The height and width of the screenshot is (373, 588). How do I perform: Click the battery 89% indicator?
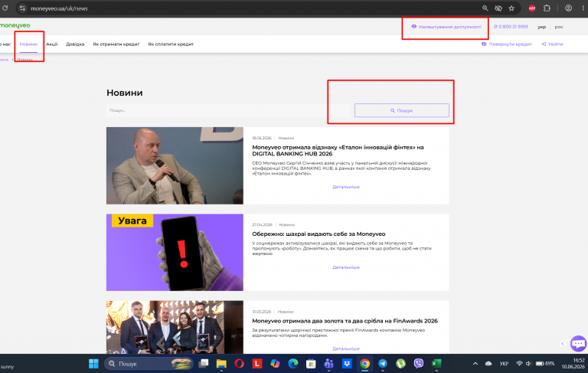pyautogui.click(x=545, y=364)
